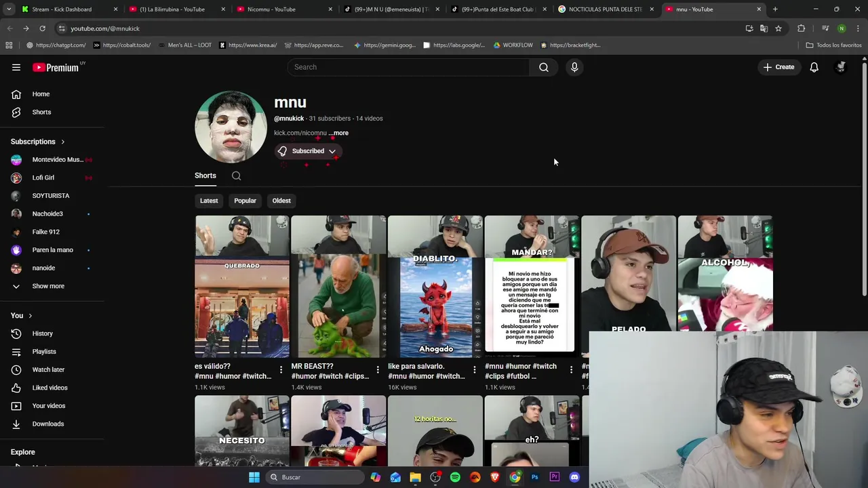
Task: Click the mnu channel profile picture
Action: click(231, 127)
